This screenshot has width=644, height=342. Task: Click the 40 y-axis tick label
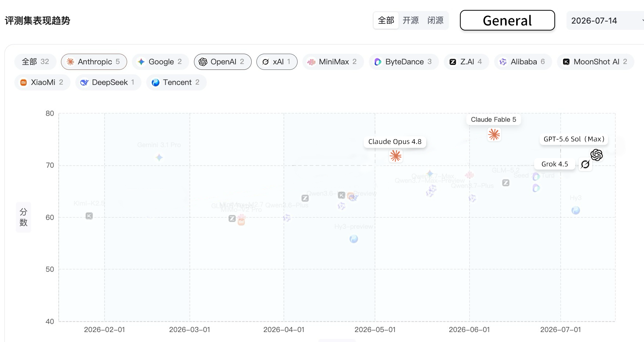point(50,321)
